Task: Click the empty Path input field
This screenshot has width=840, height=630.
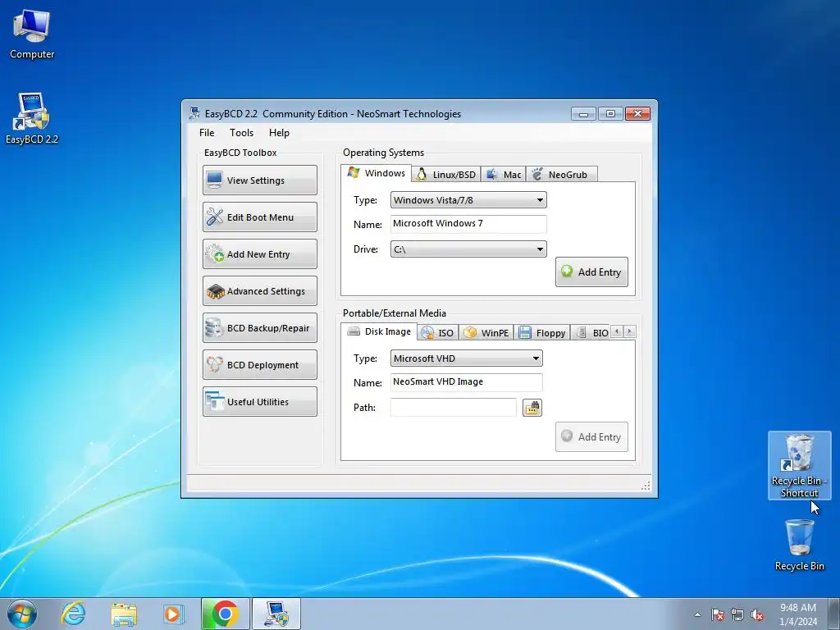Action: coord(453,407)
